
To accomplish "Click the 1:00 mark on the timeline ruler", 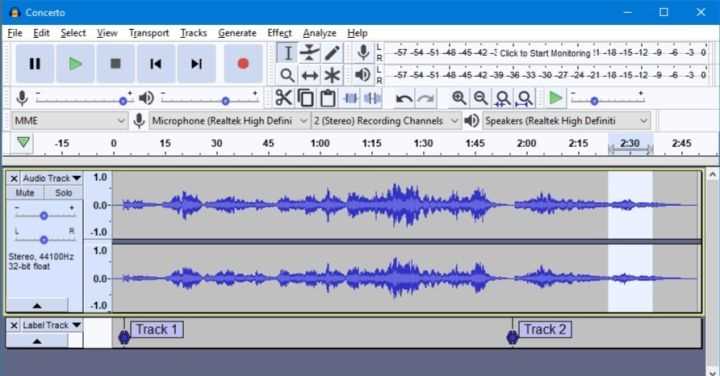I will point(320,143).
